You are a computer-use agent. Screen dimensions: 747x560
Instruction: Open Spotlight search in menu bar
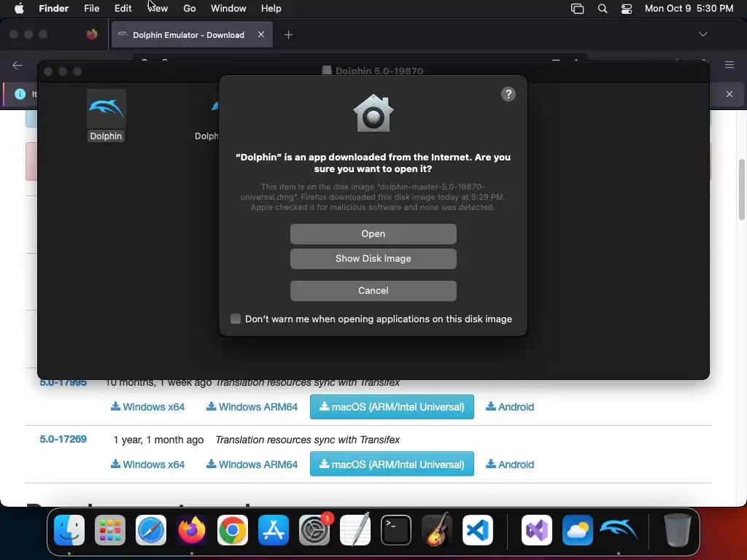(x=602, y=8)
